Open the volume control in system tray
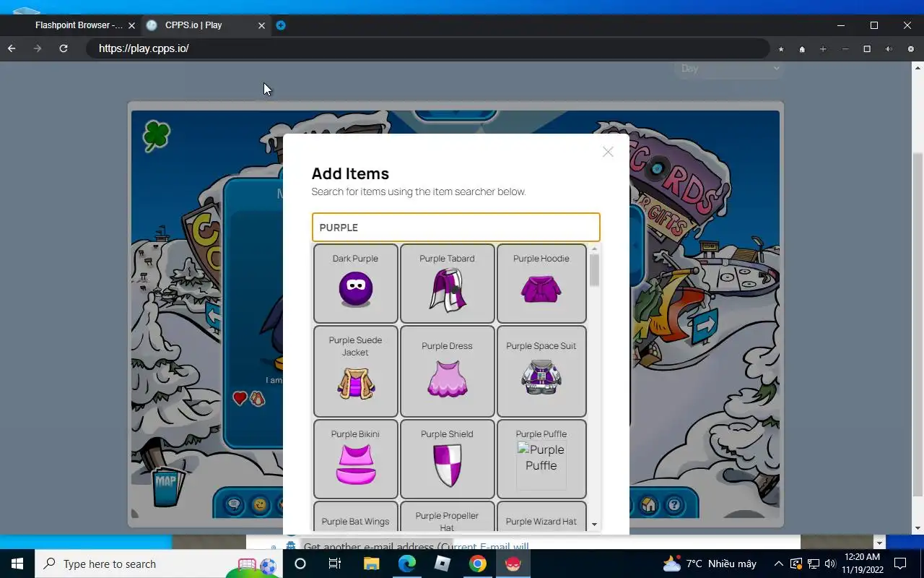Image resolution: width=924 pixels, height=578 pixels. point(829,564)
